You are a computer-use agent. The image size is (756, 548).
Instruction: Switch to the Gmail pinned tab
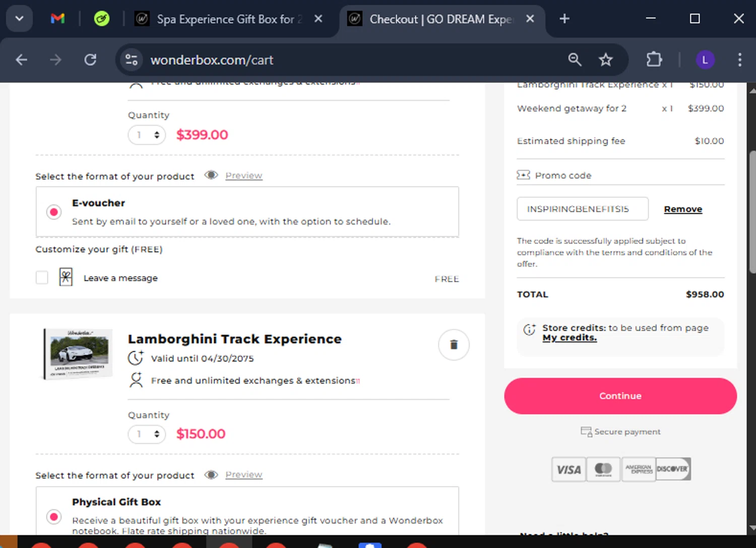tap(57, 19)
